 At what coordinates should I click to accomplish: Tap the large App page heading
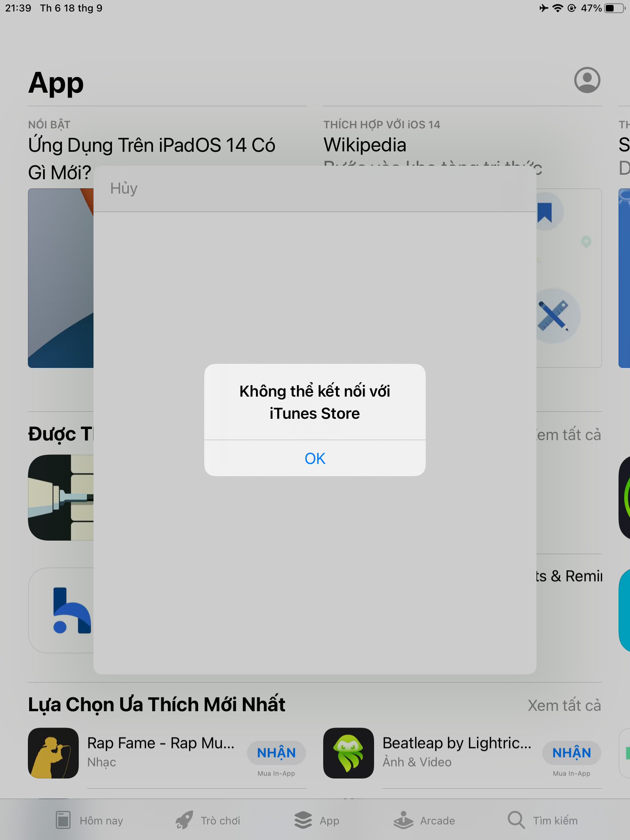click(56, 83)
